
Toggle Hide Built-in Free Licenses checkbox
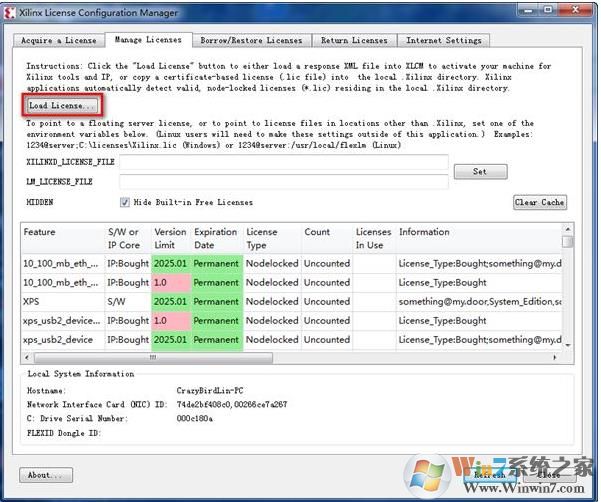click(125, 202)
